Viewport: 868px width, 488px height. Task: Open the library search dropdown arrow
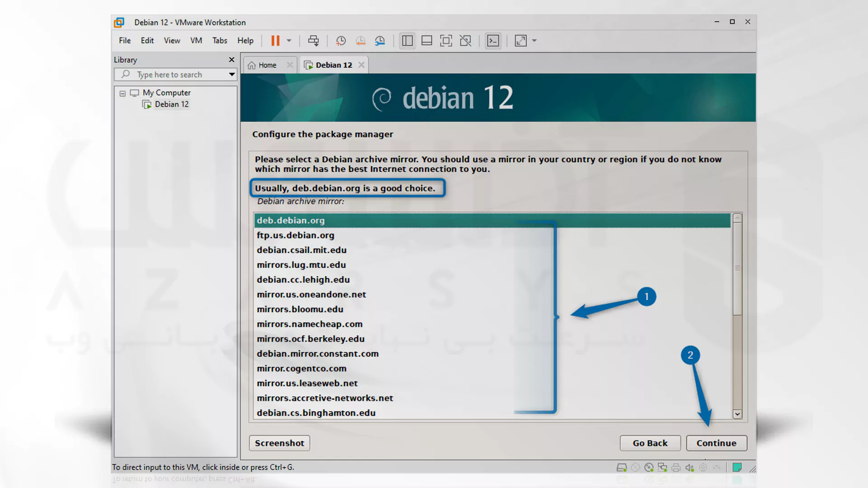pos(231,75)
